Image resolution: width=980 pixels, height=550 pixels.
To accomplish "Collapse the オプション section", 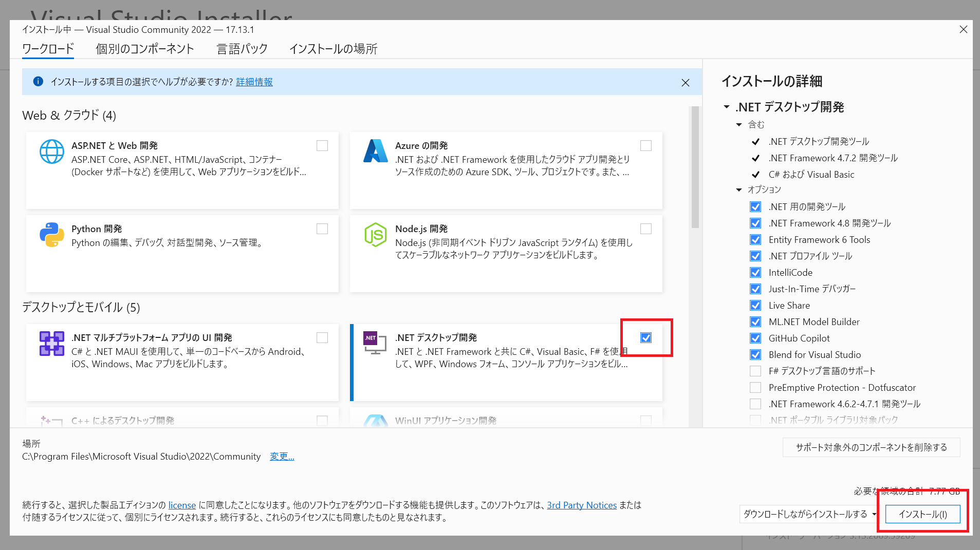I will [x=739, y=190].
